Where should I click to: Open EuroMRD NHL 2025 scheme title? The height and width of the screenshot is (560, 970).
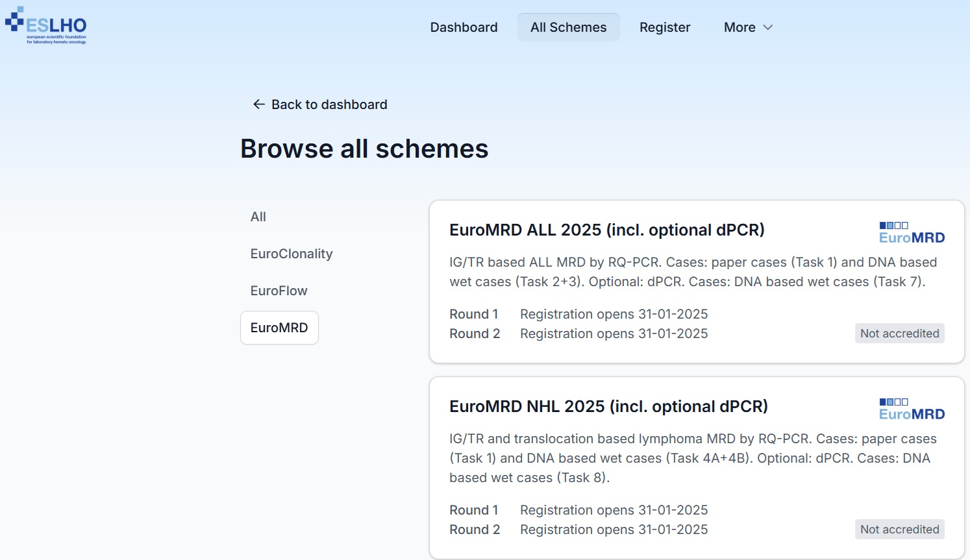coord(608,406)
